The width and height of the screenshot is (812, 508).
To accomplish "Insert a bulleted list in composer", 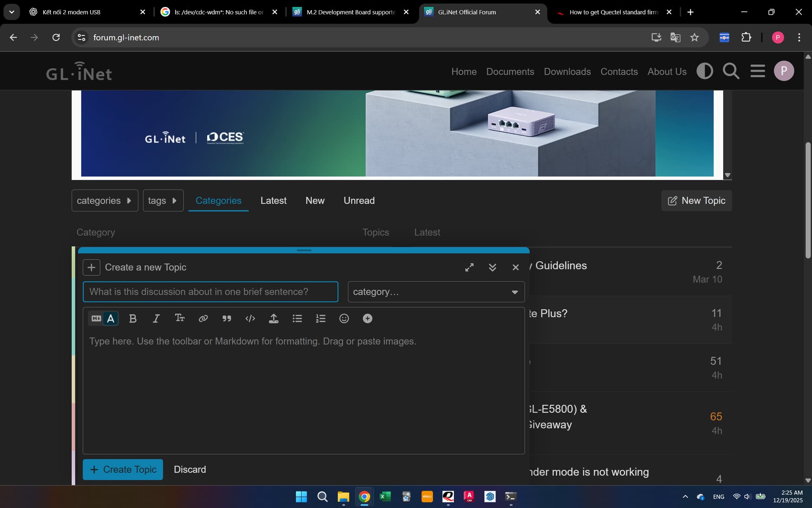I will pyautogui.click(x=297, y=319).
